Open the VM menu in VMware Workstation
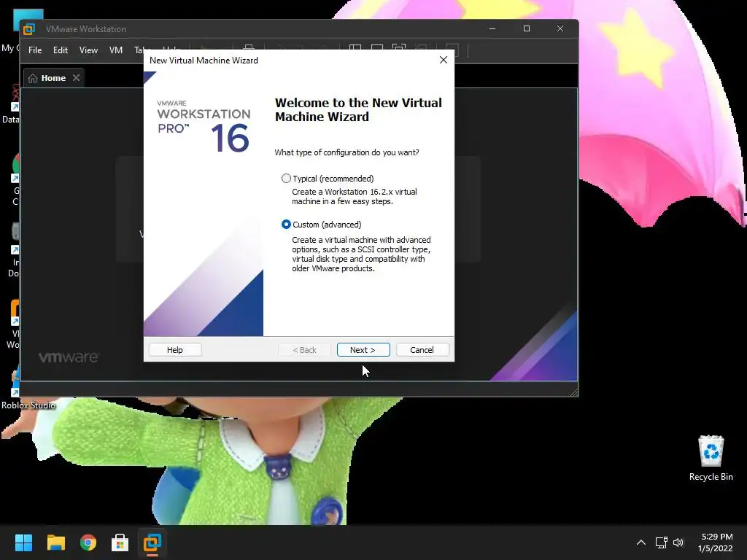The width and height of the screenshot is (747, 560). tap(116, 50)
